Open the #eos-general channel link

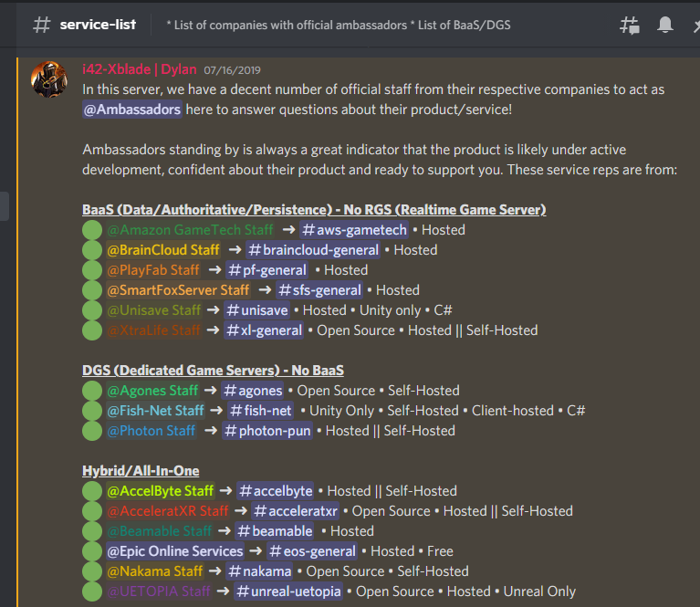(312, 551)
